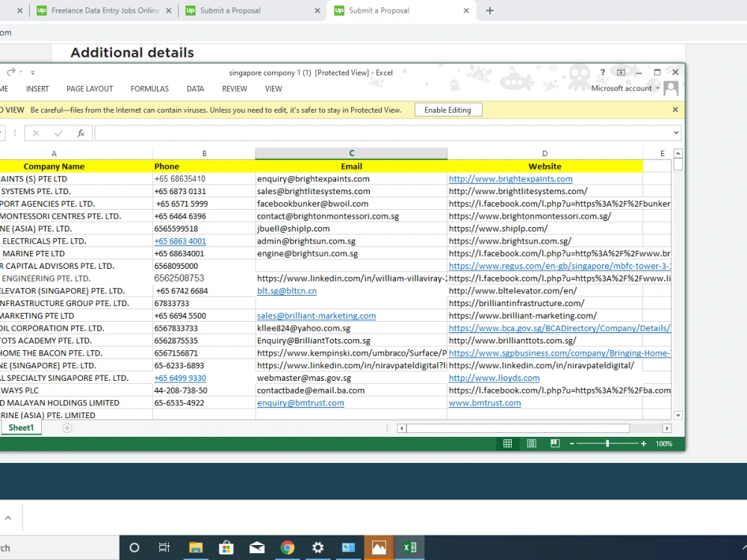Open Excel Help question mark
747x560 pixels.
[602, 72]
